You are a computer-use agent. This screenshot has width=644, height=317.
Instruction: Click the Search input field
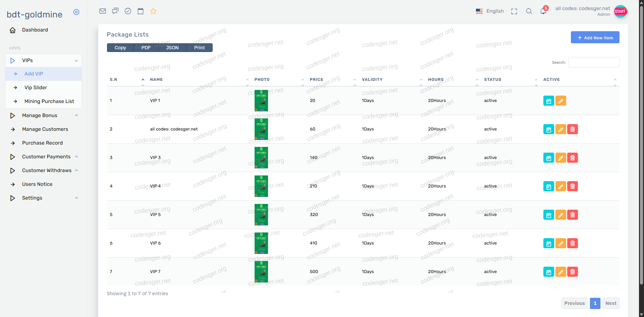coord(593,62)
